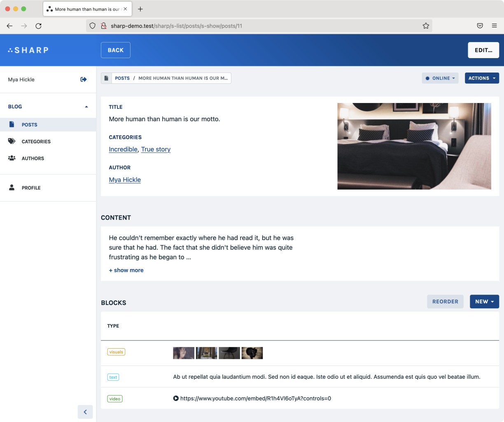The image size is (504, 422).
Task: Open the Actions dropdown menu
Action: pos(482,78)
